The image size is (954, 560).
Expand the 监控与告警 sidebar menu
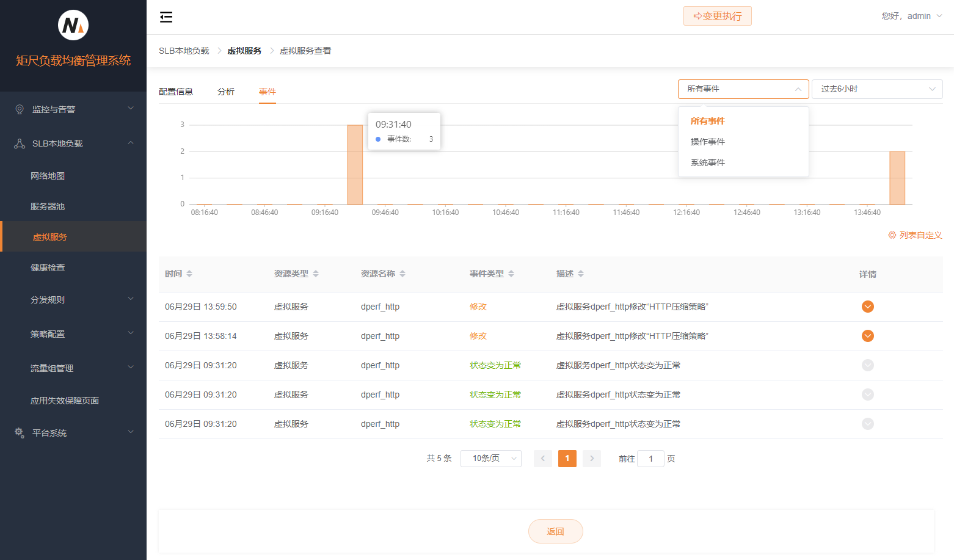[x=73, y=109]
